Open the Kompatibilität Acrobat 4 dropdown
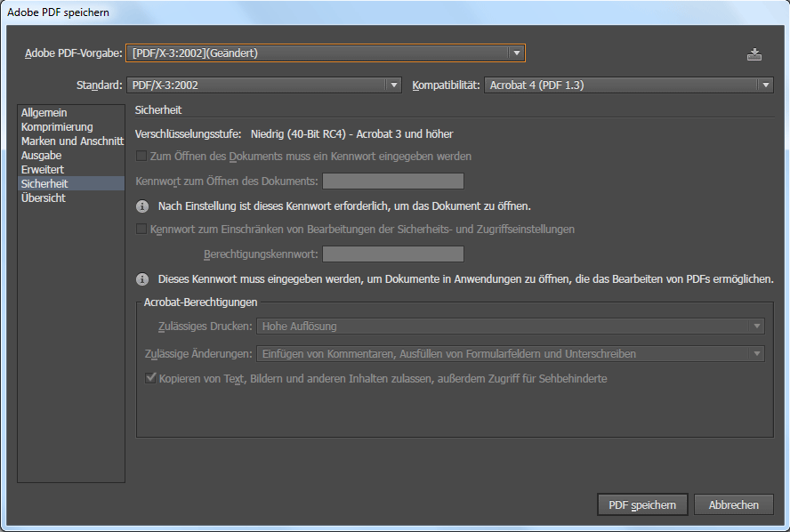Screen dimensions: 790x532 point(628,85)
